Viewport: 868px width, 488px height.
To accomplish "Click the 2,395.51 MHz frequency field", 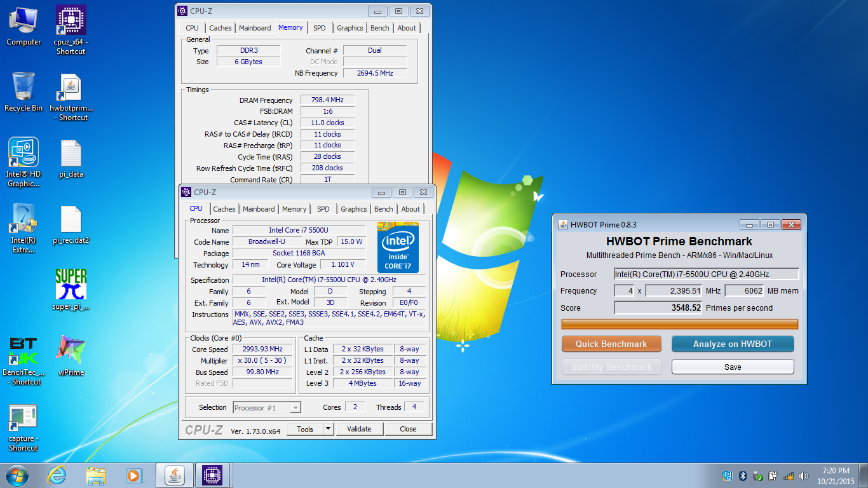I will tap(674, 291).
